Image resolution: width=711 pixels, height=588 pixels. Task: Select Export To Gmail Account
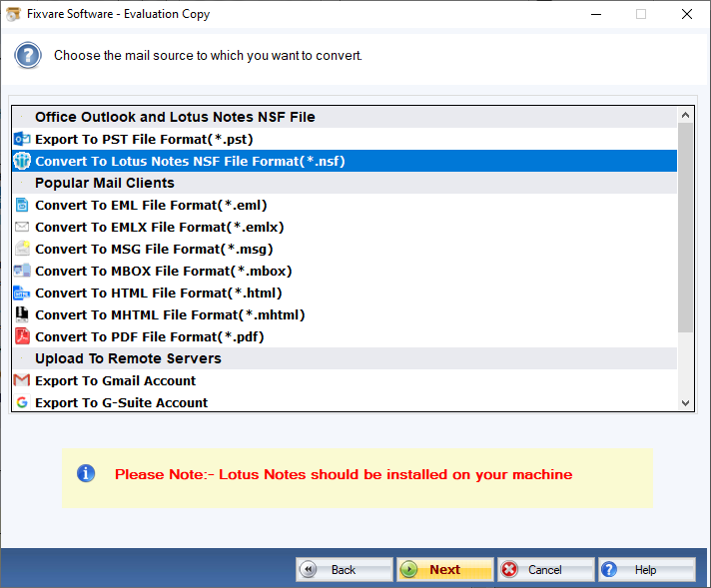pyautogui.click(x=345, y=380)
